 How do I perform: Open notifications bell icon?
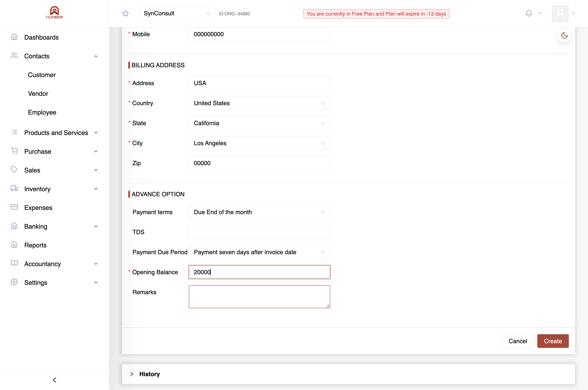tap(529, 13)
